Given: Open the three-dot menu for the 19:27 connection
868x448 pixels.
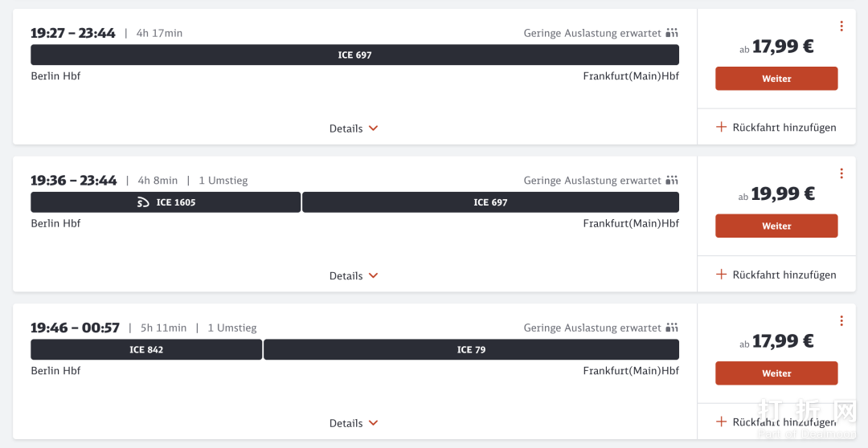Looking at the screenshot, I should pos(841,26).
